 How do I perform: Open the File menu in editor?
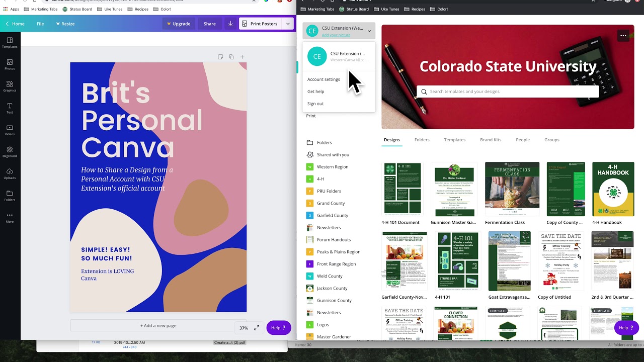tap(40, 24)
